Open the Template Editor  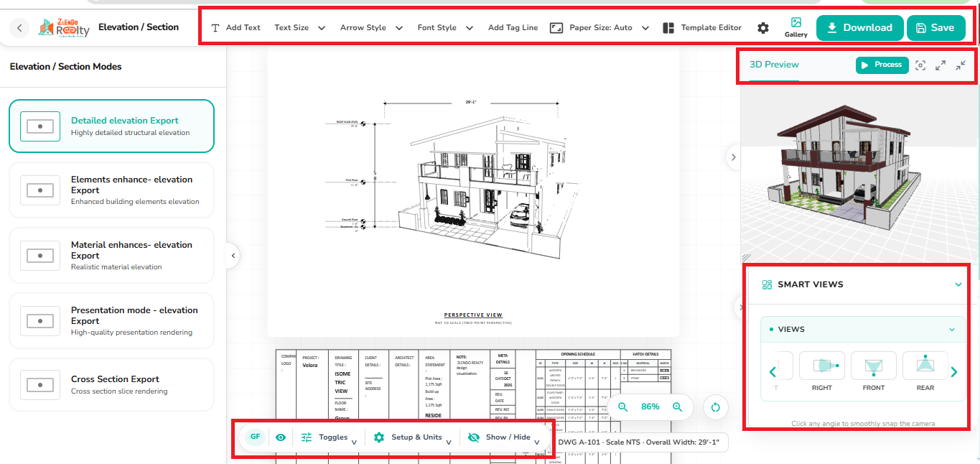click(711, 28)
